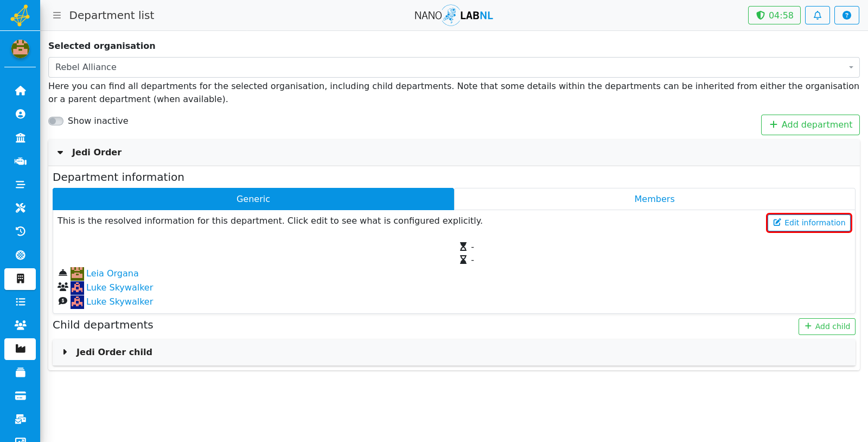868x442 pixels.
Task: Click the Add department button
Action: pos(810,125)
